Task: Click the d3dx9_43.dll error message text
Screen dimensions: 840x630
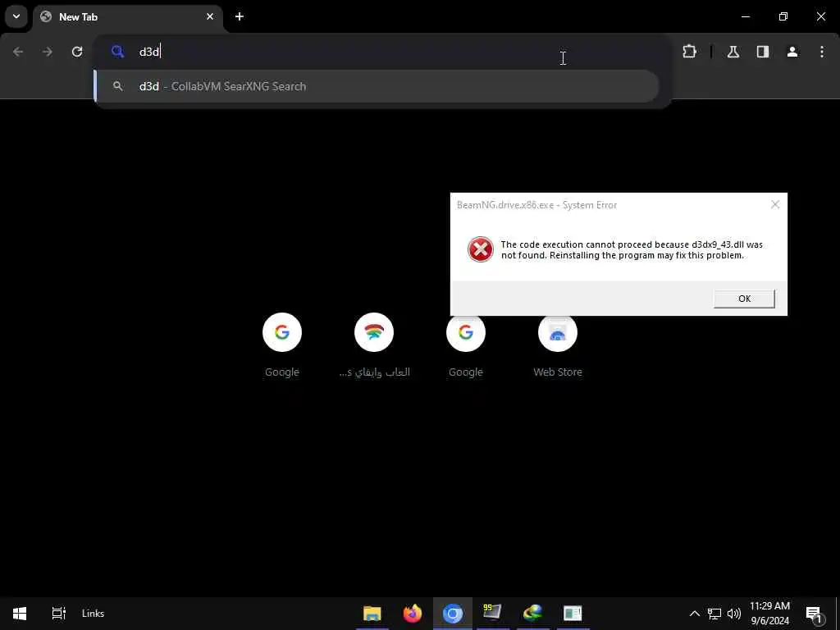Action: 632,250
